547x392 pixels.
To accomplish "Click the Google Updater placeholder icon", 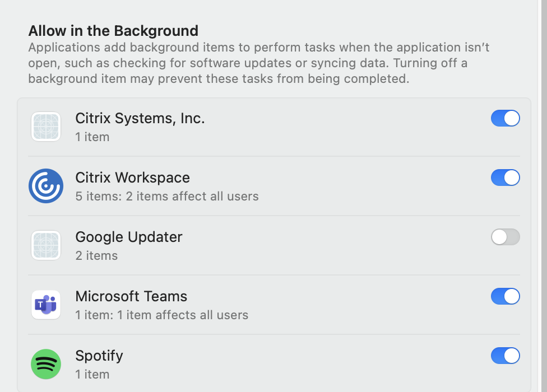I will 46,245.
